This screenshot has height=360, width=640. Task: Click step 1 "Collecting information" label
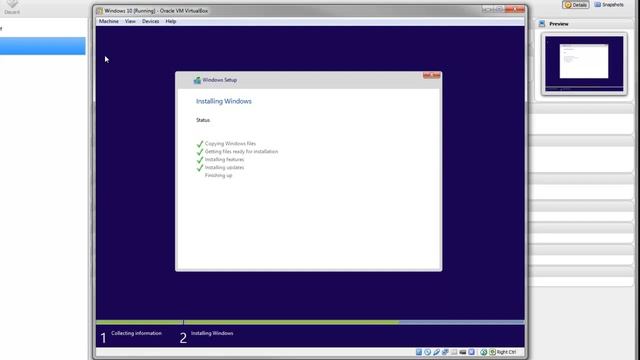tap(136, 333)
